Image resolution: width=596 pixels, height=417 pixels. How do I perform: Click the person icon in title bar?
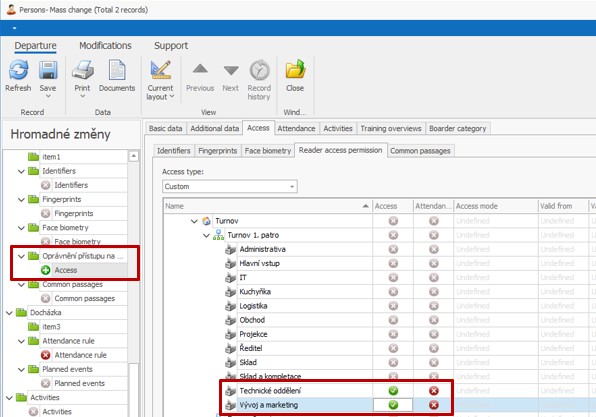point(11,10)
